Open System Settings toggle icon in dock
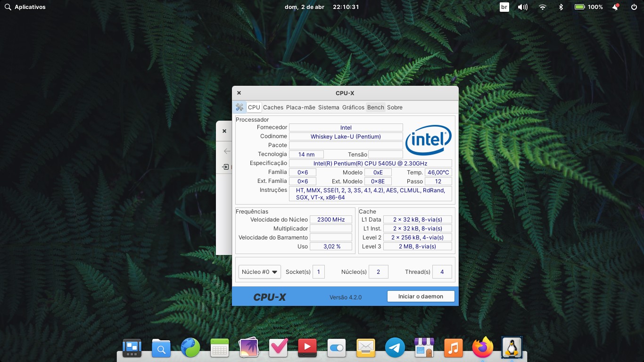The width and height of the screenshot is (644, 362). coord(337,348)
